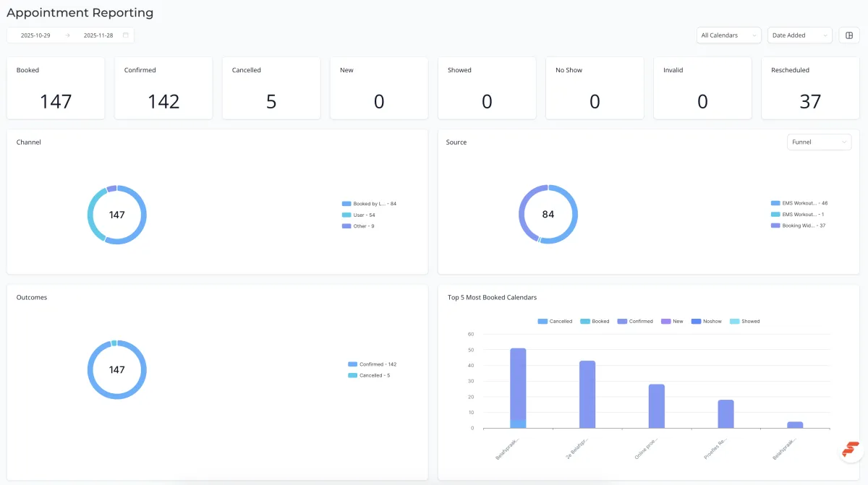
Task: Click the Cancelled stat card
Action: click(271, 88)
